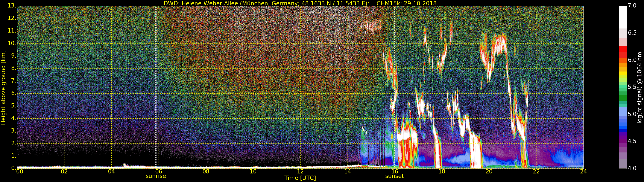Click time axis tick '16'
This screenshot has height=182, width=644.
click(x=395, y=172)
